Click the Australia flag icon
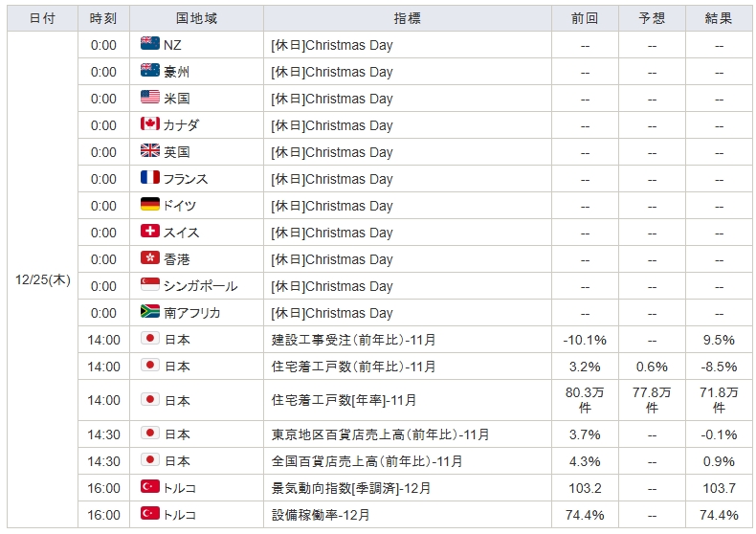The width and height of the screenshot is (756, 534). pos(150,72)
